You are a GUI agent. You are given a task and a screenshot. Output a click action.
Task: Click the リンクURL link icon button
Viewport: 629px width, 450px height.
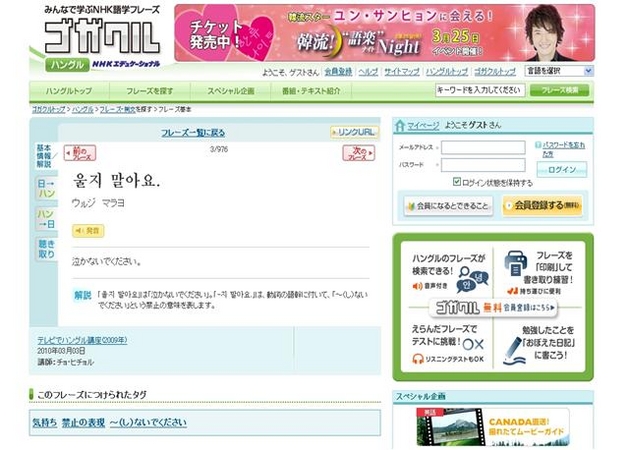coord(354,132)
